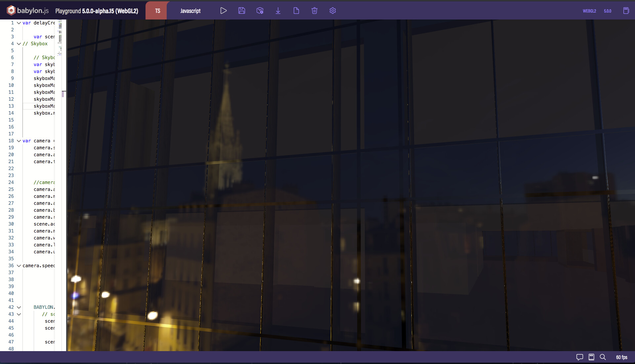Run the scene with Play button
Image resolution: width=635 pixels, height=364 pixels.
pos(223,11)
